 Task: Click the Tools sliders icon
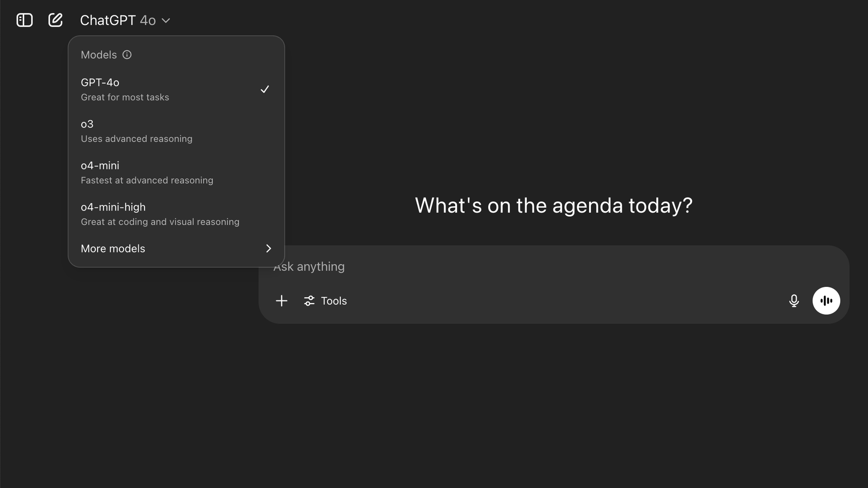309,301
